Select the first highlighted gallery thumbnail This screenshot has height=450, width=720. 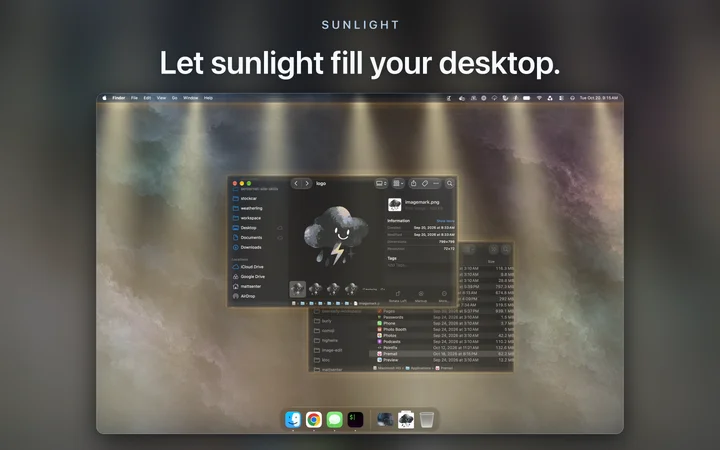point(298,289)
